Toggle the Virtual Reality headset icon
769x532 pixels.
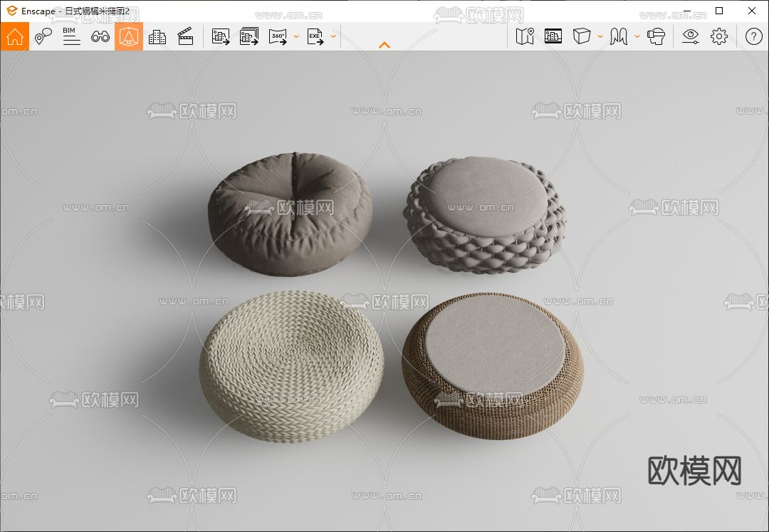[x=656, y=36]
